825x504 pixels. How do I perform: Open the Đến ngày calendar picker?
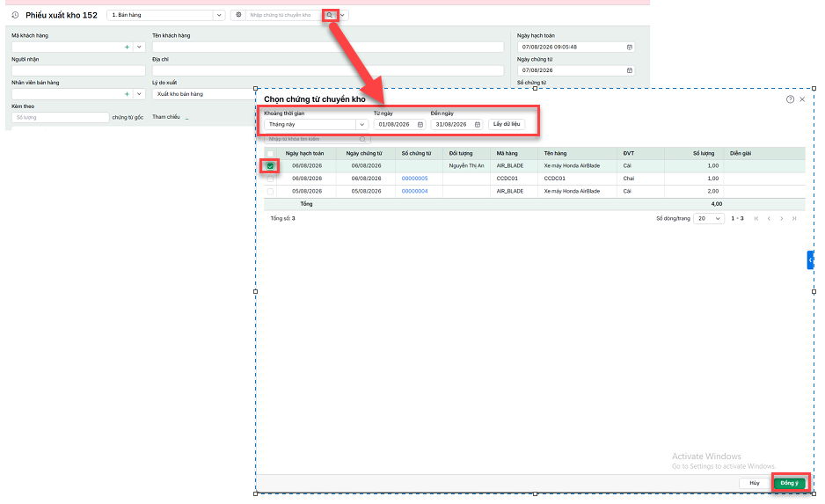[x=478, y=124]
